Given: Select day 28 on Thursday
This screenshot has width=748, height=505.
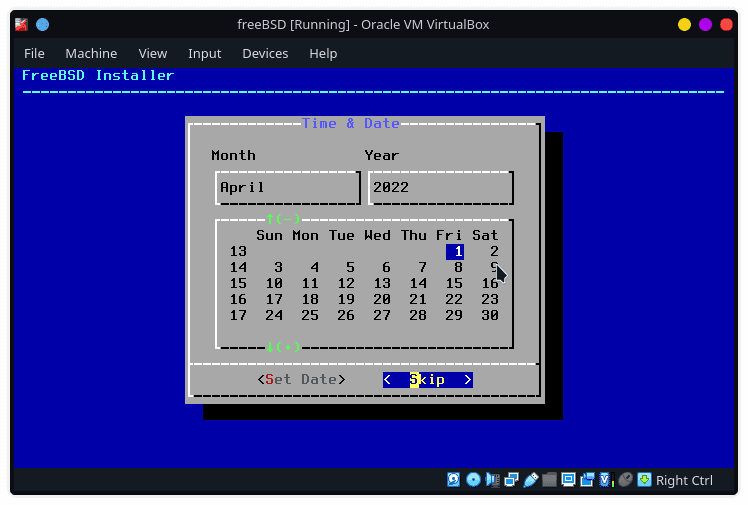Looking at the screenshot, I should [x=418, y=315].
